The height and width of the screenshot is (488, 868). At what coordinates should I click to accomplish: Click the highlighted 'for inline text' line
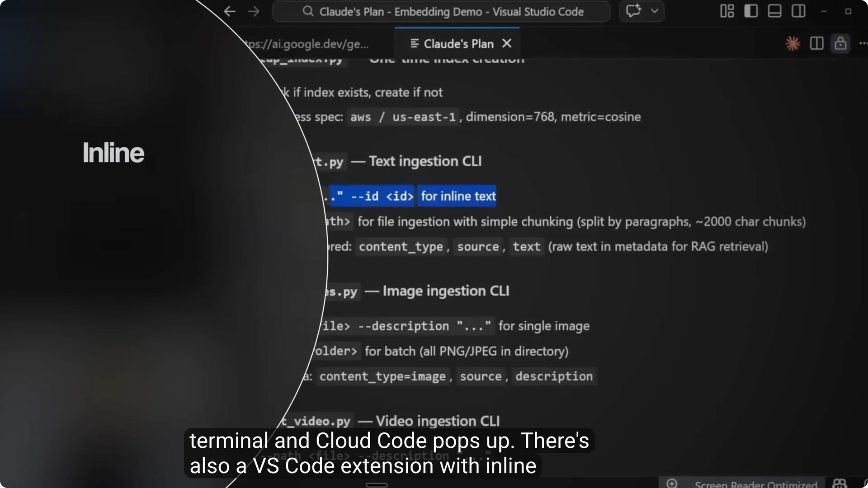(458, 196)
